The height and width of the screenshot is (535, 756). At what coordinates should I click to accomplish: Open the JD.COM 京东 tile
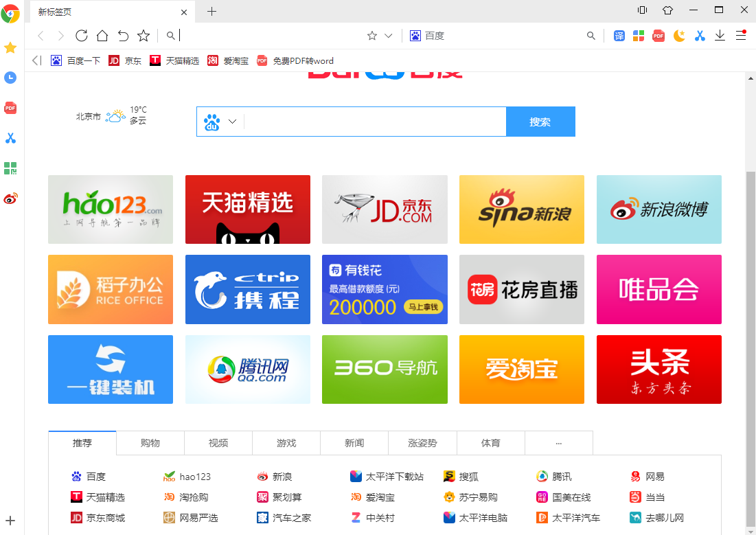385,209
